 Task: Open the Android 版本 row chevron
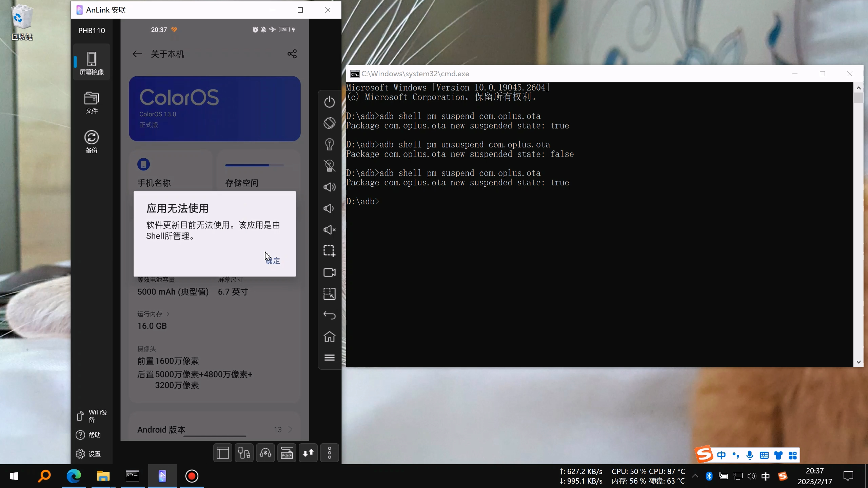(290, 430)
